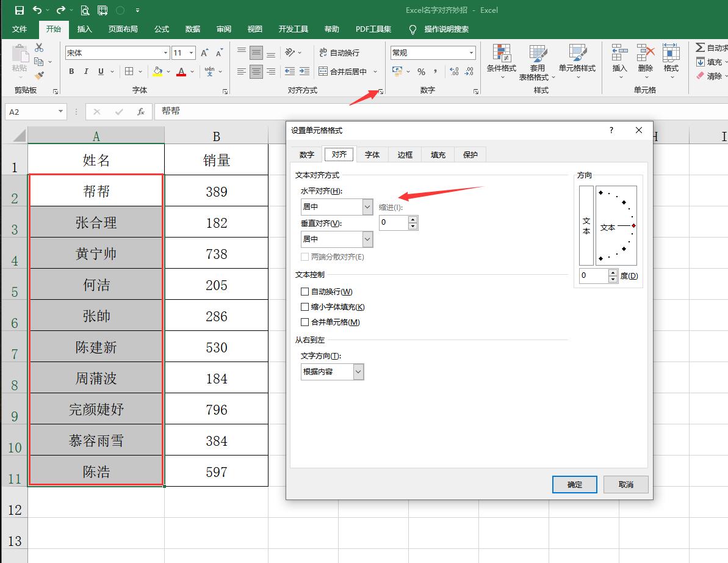Align text left in the ribbon
The width and height of the screenshot is (728, 563).
pos(242,71)
